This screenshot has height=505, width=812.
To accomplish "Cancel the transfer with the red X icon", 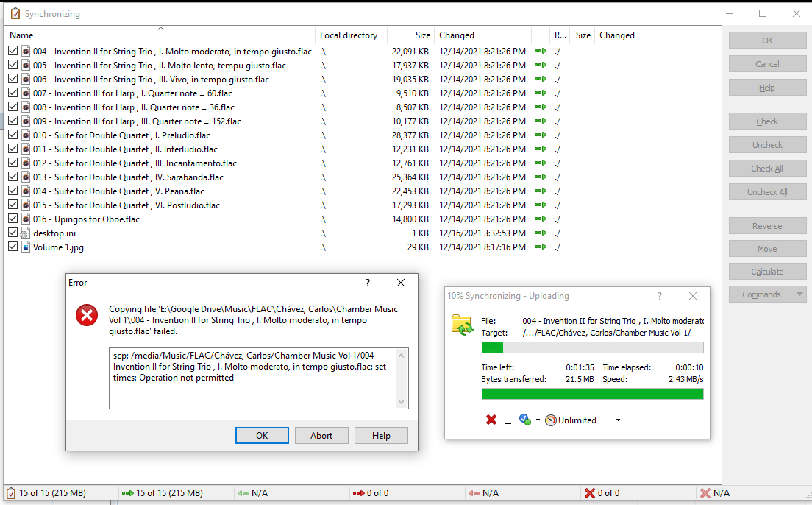I will [491, 420].
